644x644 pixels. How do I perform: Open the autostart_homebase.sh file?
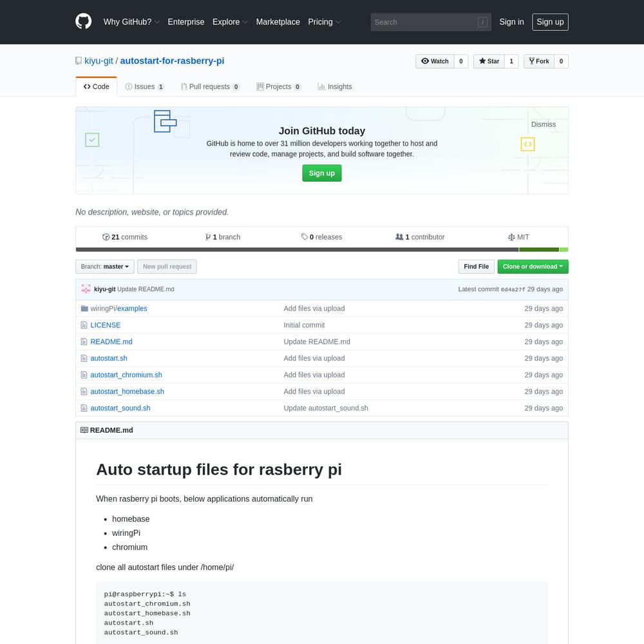click(128, 392)
